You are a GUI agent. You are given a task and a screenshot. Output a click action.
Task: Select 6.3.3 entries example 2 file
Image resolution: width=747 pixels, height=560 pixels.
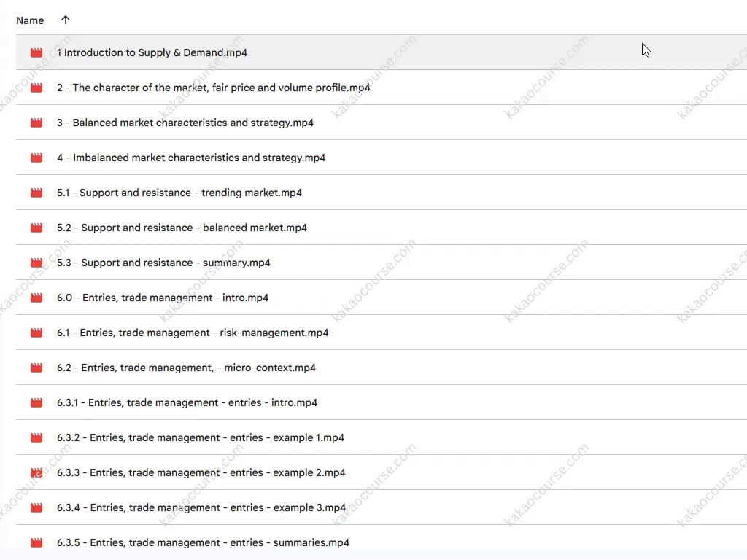201,472
